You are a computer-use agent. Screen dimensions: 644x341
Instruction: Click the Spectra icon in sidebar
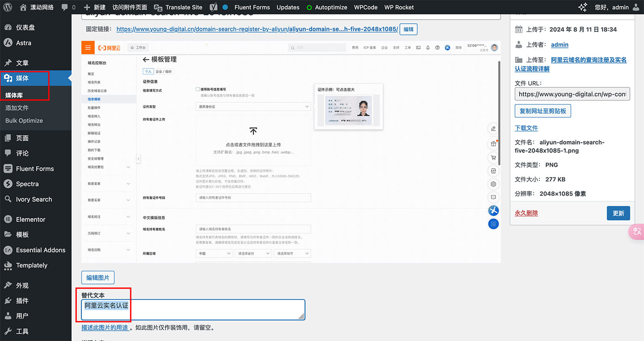coord(8,184)
